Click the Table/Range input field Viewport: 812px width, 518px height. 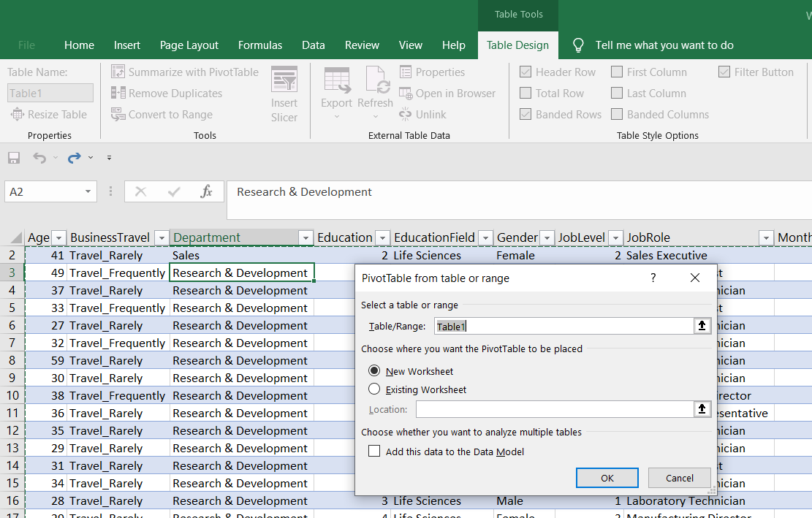point(563,327)
